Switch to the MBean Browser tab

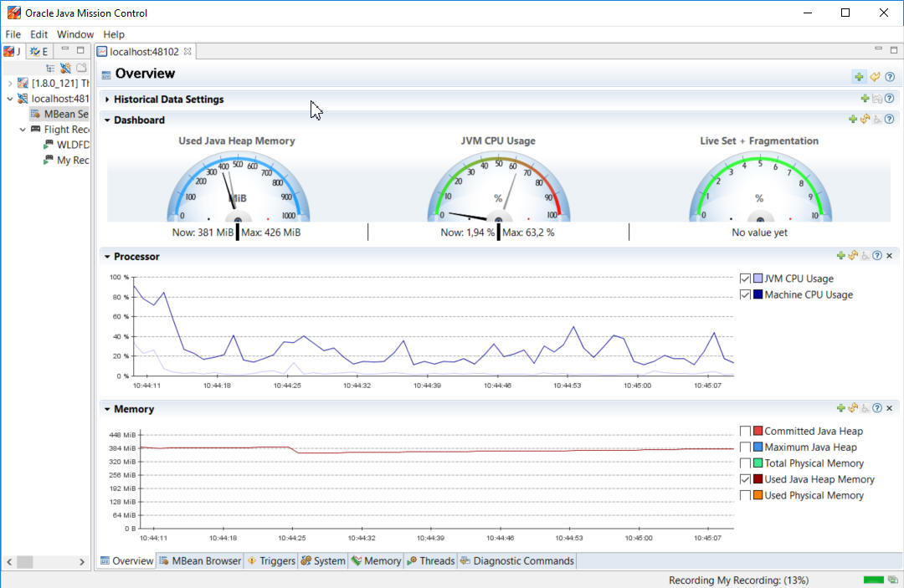pyautogui.click(x=200, y=561)
